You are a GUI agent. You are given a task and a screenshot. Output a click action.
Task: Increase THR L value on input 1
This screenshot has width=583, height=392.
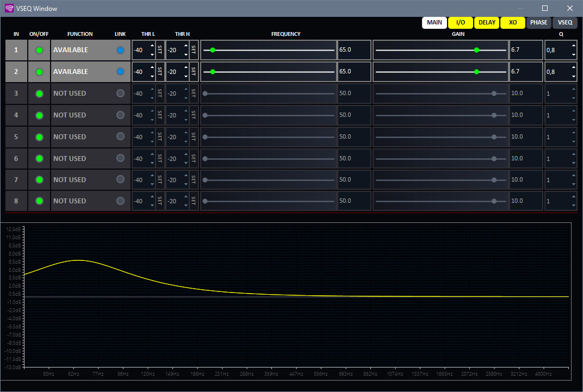click(x=152, y=46)
